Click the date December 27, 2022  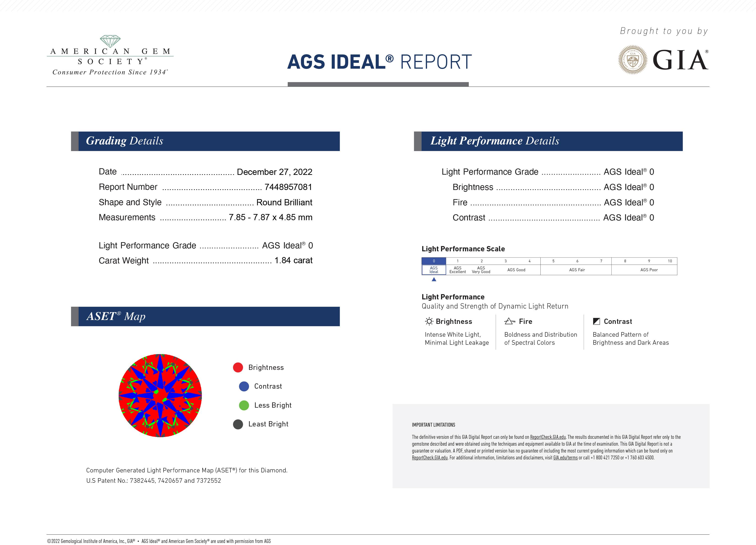274,172
